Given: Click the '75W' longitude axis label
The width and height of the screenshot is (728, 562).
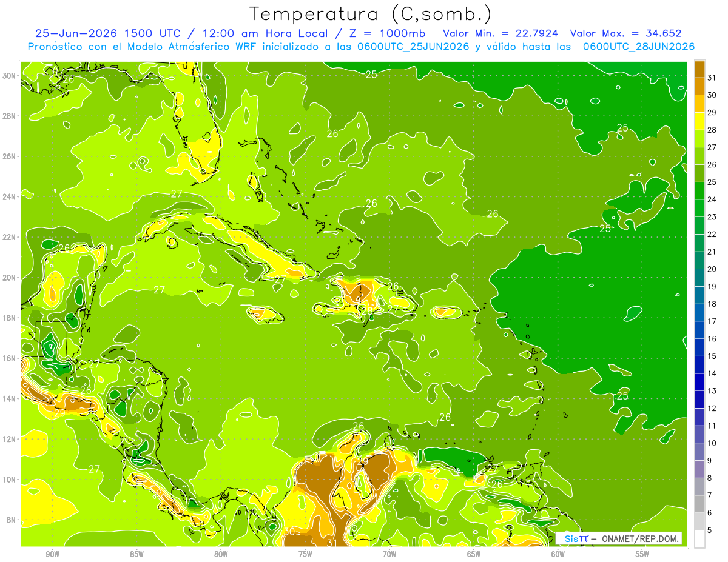Looking at the screenshot, I should pyautogui.click(x=305, y=554).
